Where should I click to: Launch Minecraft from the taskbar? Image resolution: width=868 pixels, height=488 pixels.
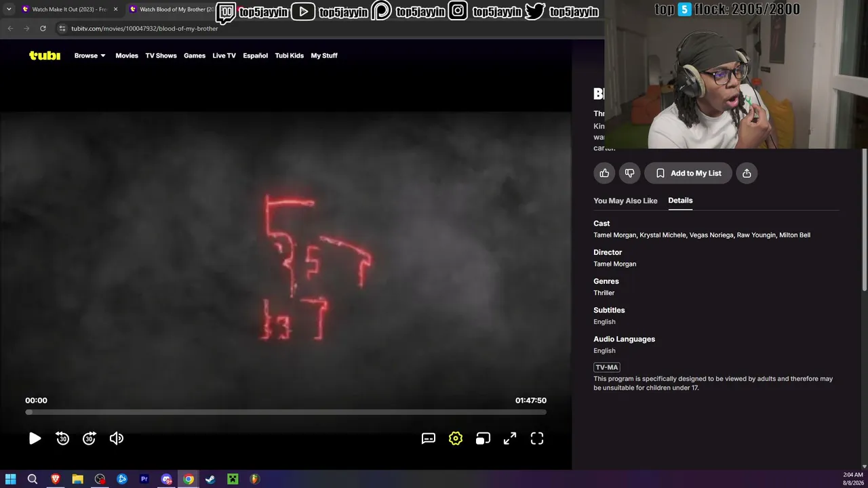[x=233, y=479]
